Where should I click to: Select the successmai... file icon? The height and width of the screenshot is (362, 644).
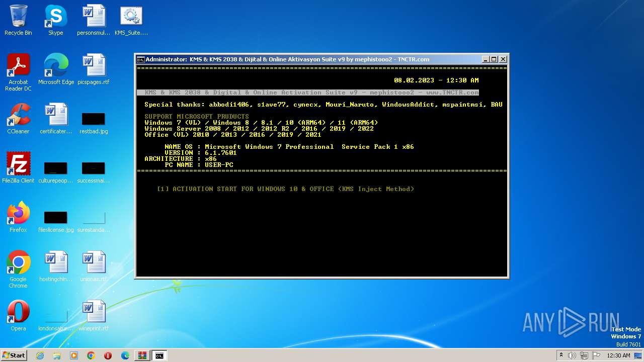tap(94, 171)
